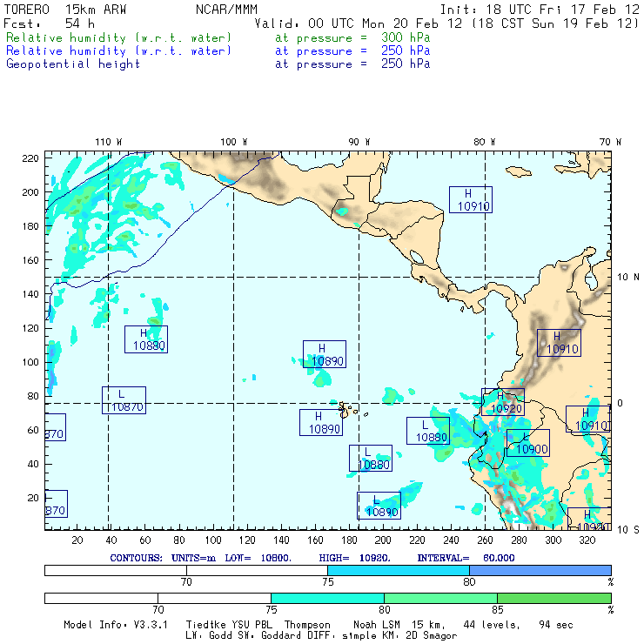Click the 'KM: 2D Smagor' model info text
Viewport: 644px width, 644px height.
417,636
